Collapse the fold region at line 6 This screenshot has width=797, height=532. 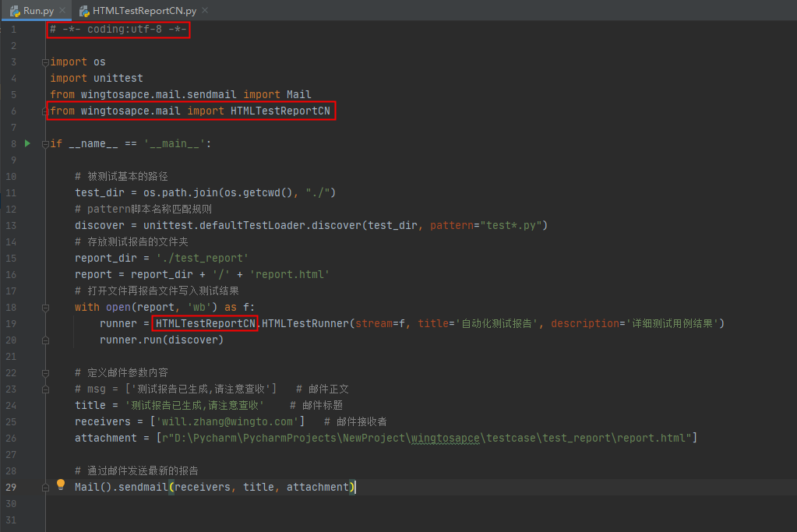point(44,110)
